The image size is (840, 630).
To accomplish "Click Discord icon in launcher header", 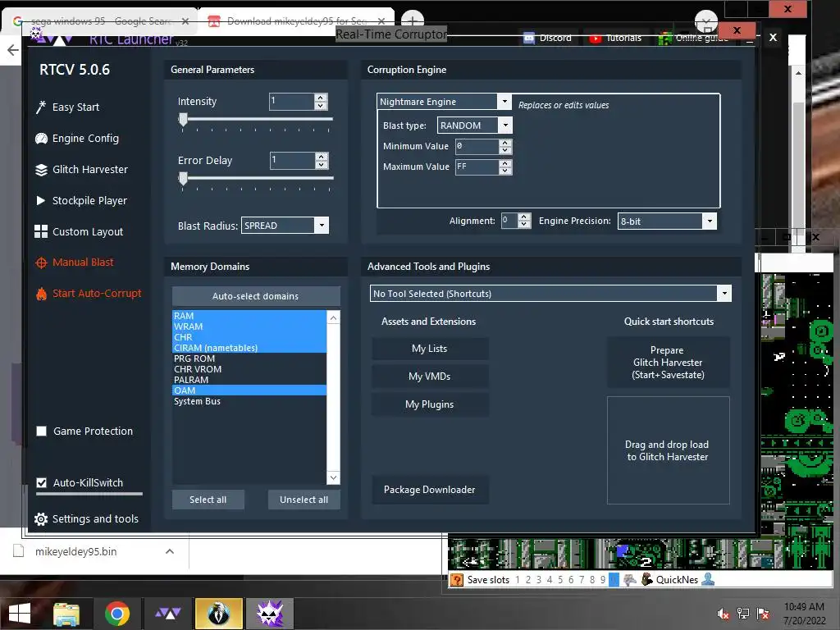I will pos(529,38).
